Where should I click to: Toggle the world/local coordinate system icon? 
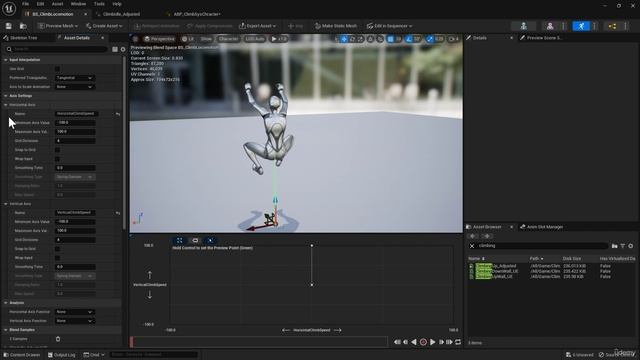[x=371, y=39]
